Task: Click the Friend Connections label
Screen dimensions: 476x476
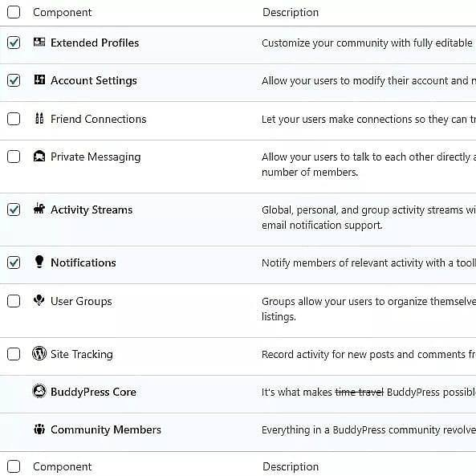Action: coord(99,119)
